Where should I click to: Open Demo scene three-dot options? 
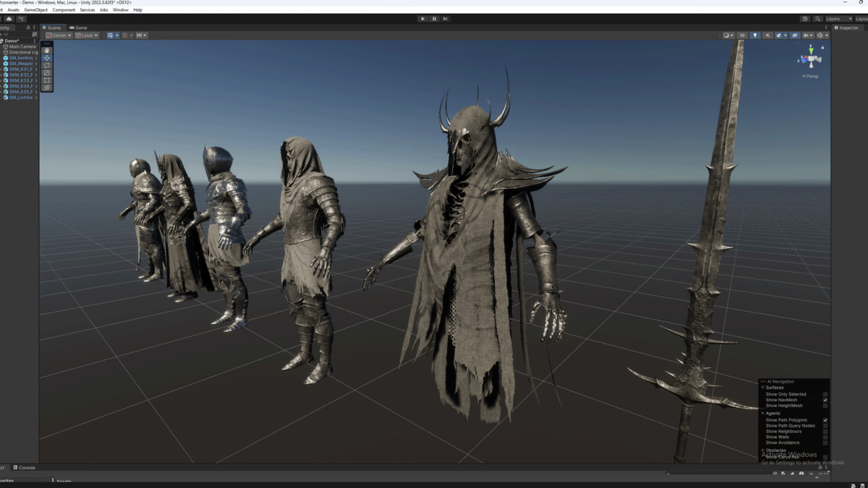(x=34, y=41)
